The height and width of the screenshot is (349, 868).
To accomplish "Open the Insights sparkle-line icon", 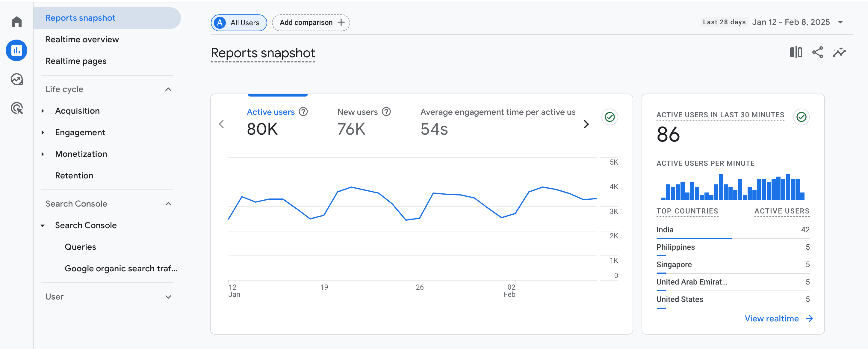I will click(x=839, y=52).
